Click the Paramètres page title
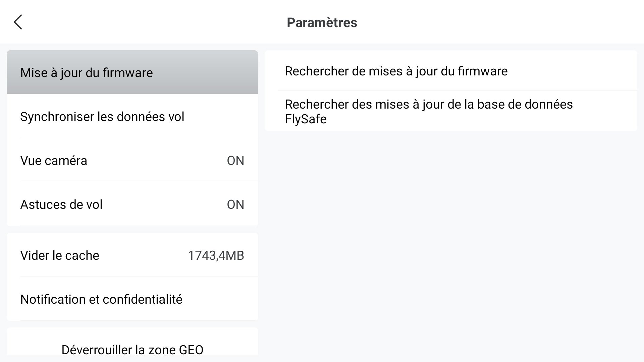Screen dimensions: 644x362 coord(322,22)
